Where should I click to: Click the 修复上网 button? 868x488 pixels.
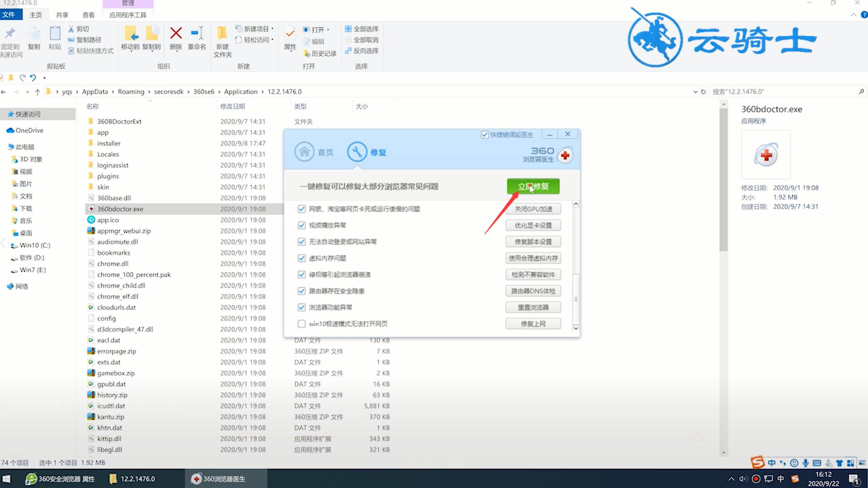(533, 324)
